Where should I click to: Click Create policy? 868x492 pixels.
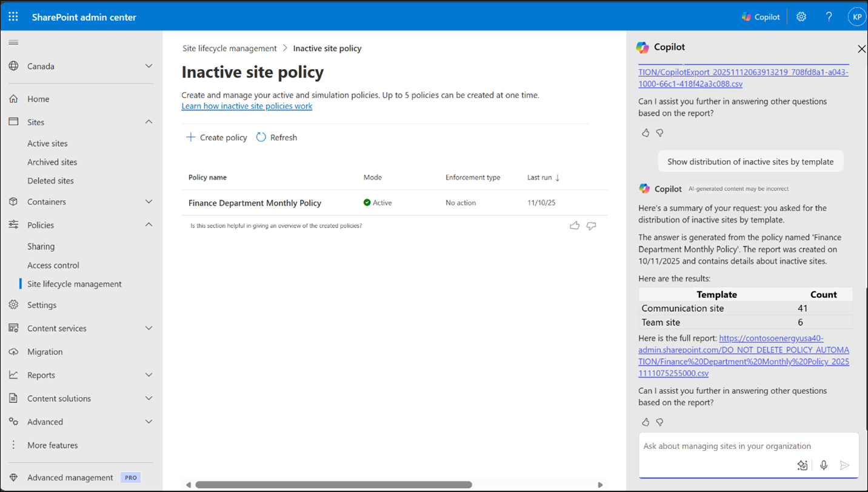(216, 137)
